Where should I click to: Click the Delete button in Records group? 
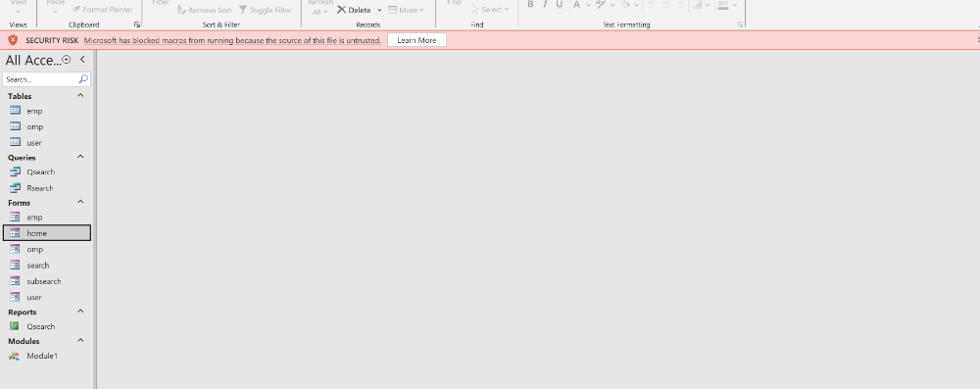point(354,10)
